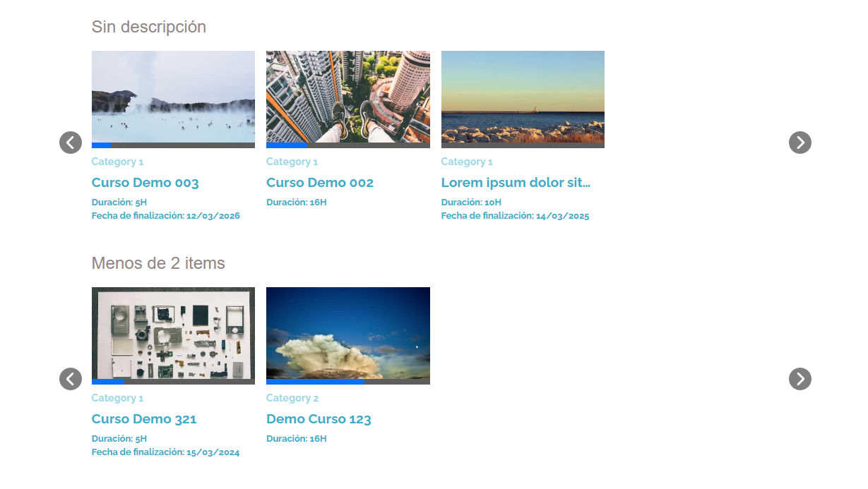This screenshot has width=868, height=489.
Task: Select the blue lagoon thumbnail of Curso Demo 003
Action: click(173, 97)
